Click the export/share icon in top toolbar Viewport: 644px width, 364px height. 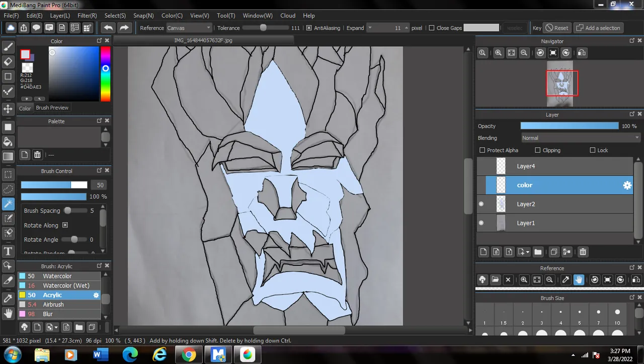click(x=24, y=28)
